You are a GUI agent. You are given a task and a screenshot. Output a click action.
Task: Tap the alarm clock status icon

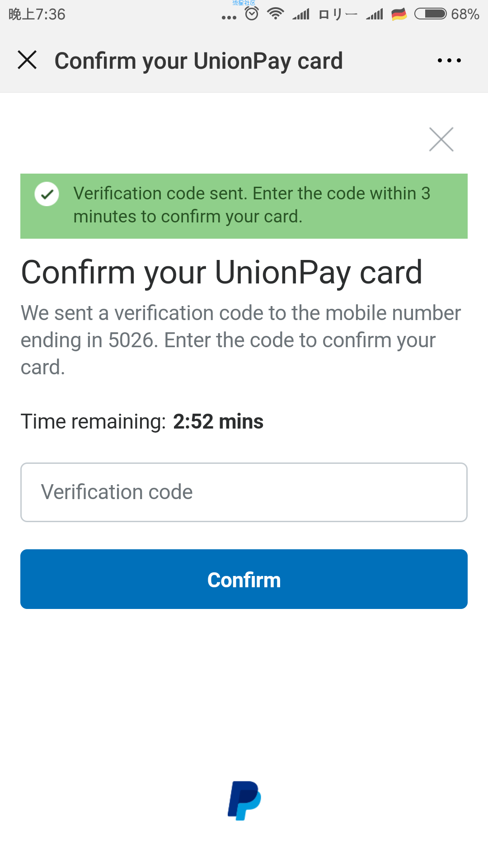[x=252, y=14]
